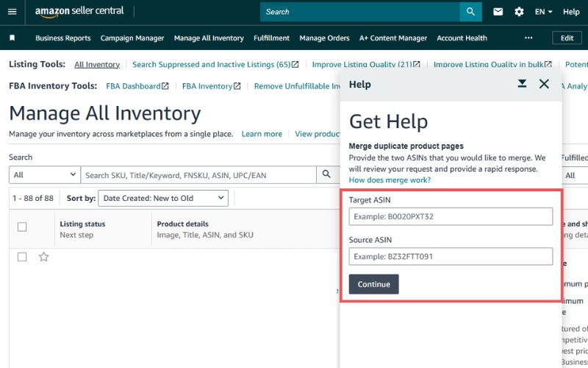Click How does merge work link
This screenshot has width=588, height=368.
tap(390, 180)
